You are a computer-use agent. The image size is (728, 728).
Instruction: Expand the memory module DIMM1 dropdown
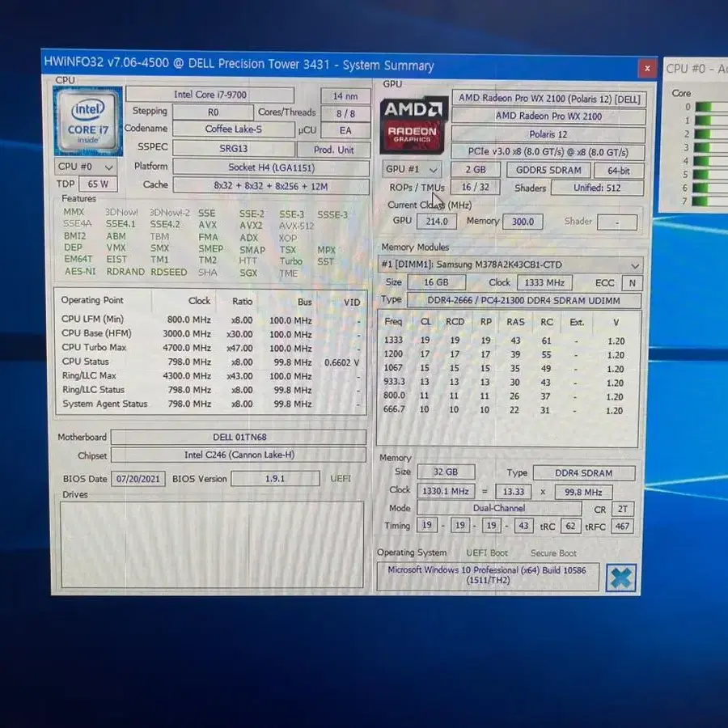pyautogui.click(x=510, y=265)
